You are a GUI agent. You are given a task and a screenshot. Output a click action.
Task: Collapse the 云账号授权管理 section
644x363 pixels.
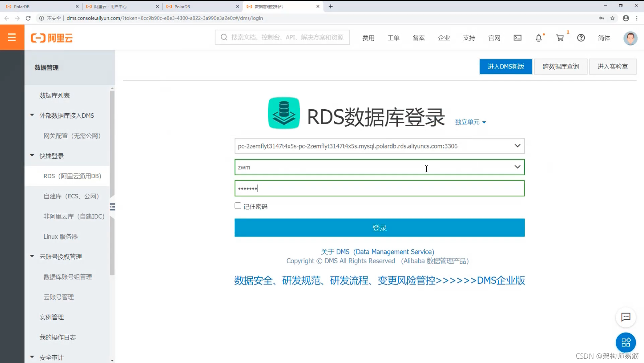(32, 256)
